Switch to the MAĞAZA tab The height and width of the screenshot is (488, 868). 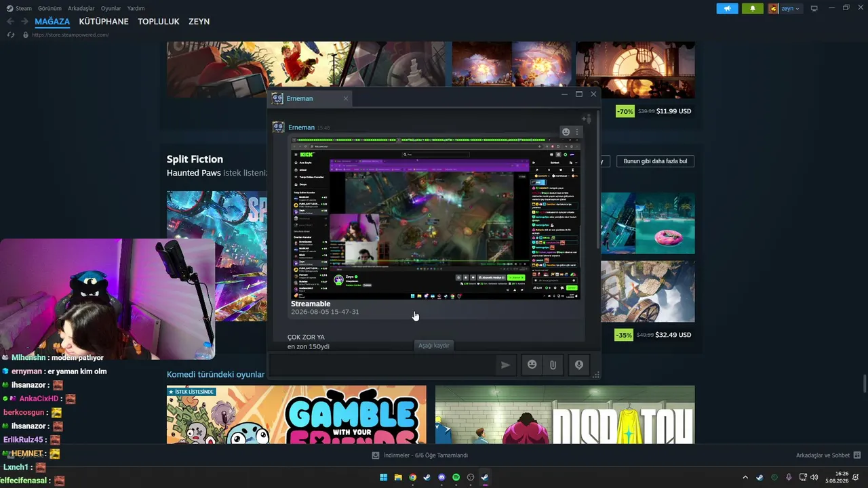point(52,22)
